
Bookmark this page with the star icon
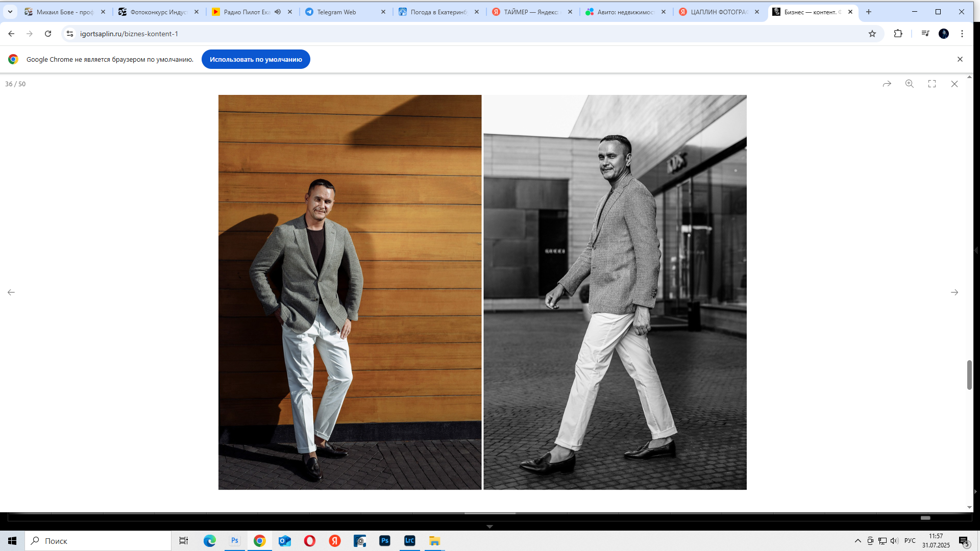[x=872, y=34]
